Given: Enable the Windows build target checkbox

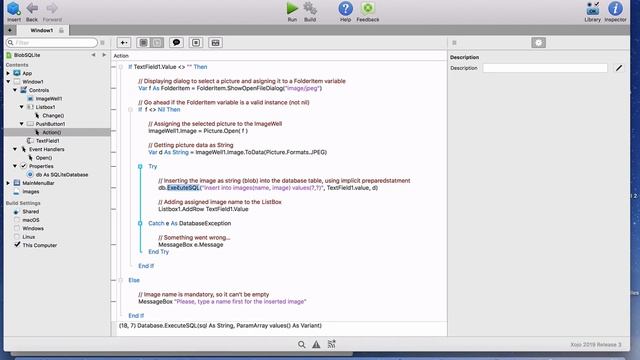Looking at the screenshot, I should (17, 229).
